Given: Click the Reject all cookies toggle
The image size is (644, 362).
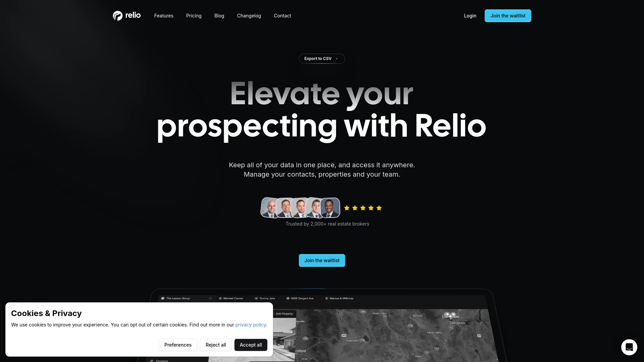Looking at the screenshot, I should [215, 344].
